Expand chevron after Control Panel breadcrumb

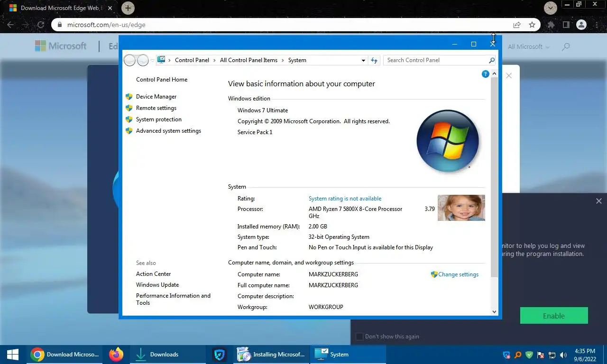click(215, 60)
